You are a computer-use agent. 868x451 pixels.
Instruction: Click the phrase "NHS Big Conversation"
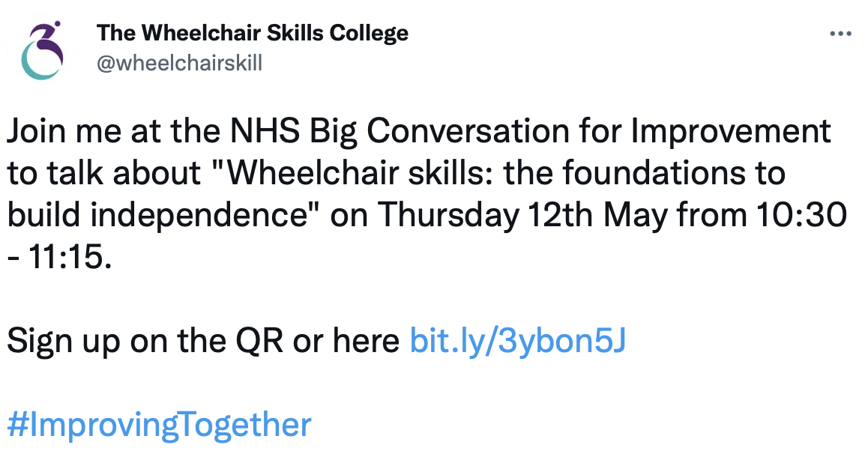pos(400,133)
